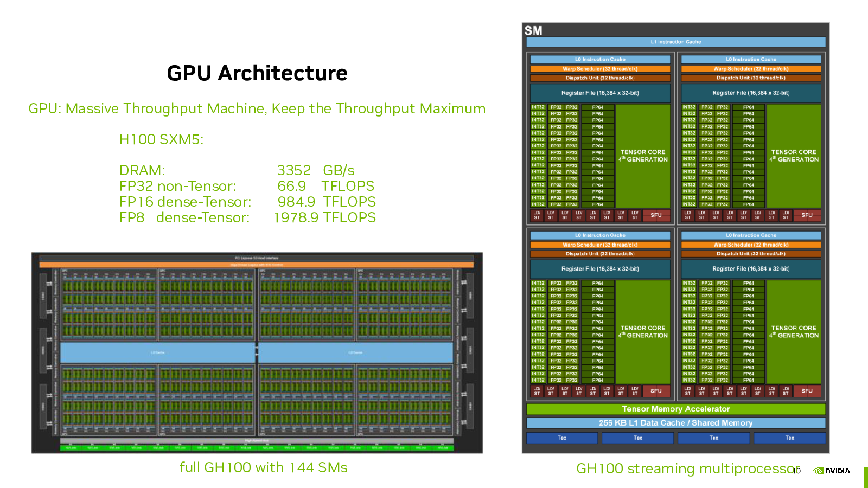This screenshot has width=868, height=488.
Task: Click top-right quadrant Register File block
Action: click(x=751, y=93)
